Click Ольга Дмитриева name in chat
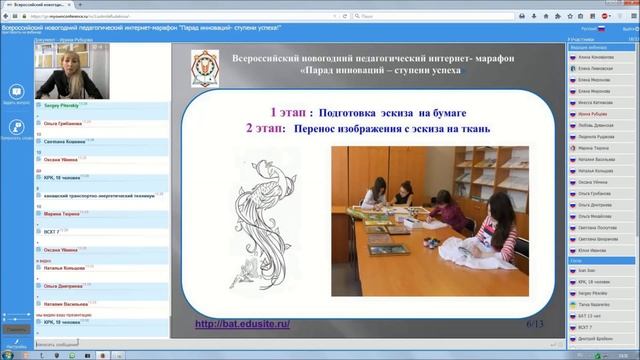The width and height of the screenshot is (640, 360). 63,286
